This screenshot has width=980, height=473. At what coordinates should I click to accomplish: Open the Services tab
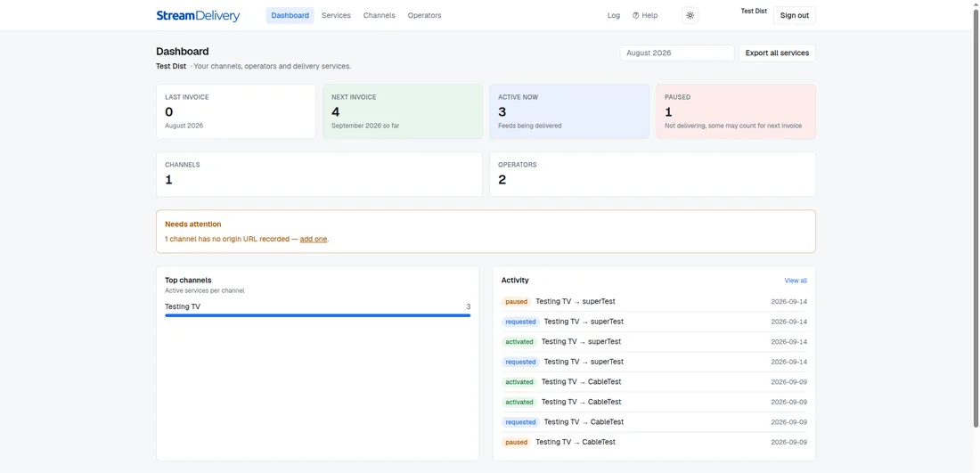point(336,16)
